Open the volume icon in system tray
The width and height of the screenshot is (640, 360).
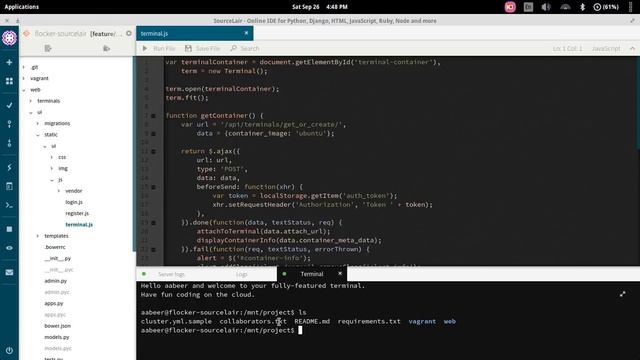(x=546, y=7)
